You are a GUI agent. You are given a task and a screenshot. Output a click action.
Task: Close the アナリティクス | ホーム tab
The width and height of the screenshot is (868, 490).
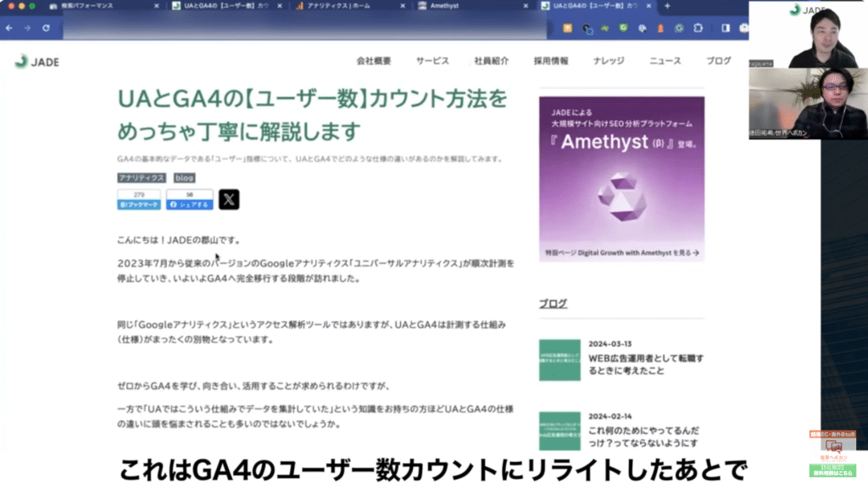click(403, 6)
